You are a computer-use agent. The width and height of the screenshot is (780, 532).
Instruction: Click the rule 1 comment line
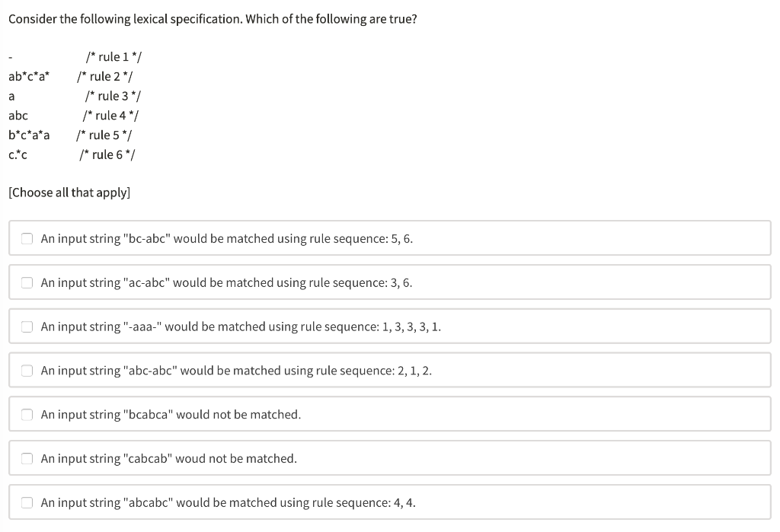click(x=113, y=56)
